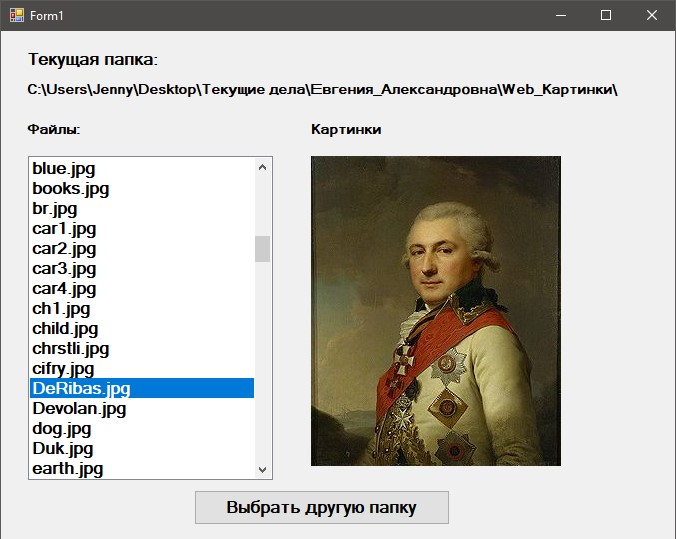Select ch1.jpg in file list
The image size is (676, 539).
[60, 309]
